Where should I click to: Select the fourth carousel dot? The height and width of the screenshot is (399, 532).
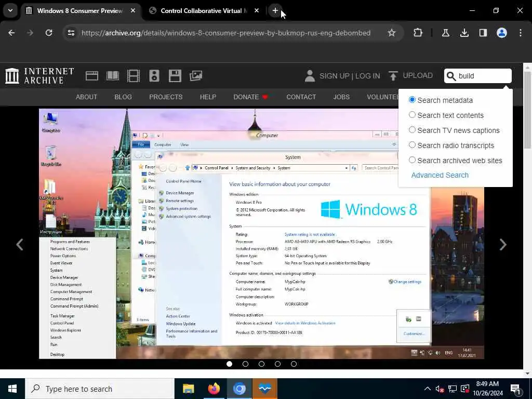277,364
